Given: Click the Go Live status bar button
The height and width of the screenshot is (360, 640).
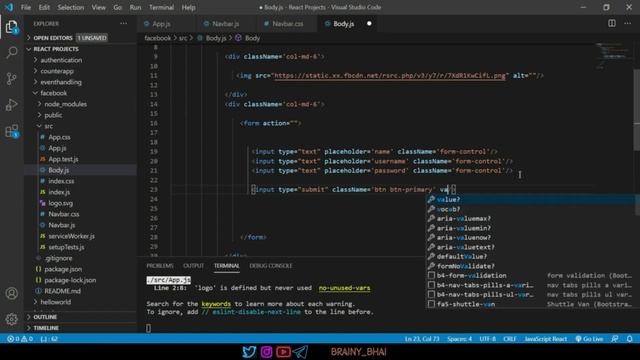Looking at the screenshot, I should [589, 339].
